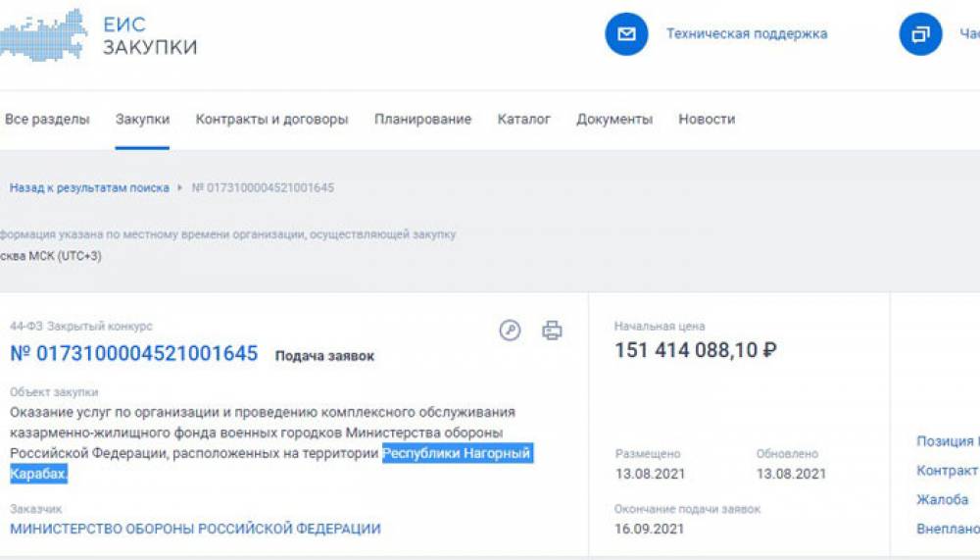This screenshot has width=980, height=560.
Task: Click the printer icon to print the notice
Action: 552,331
